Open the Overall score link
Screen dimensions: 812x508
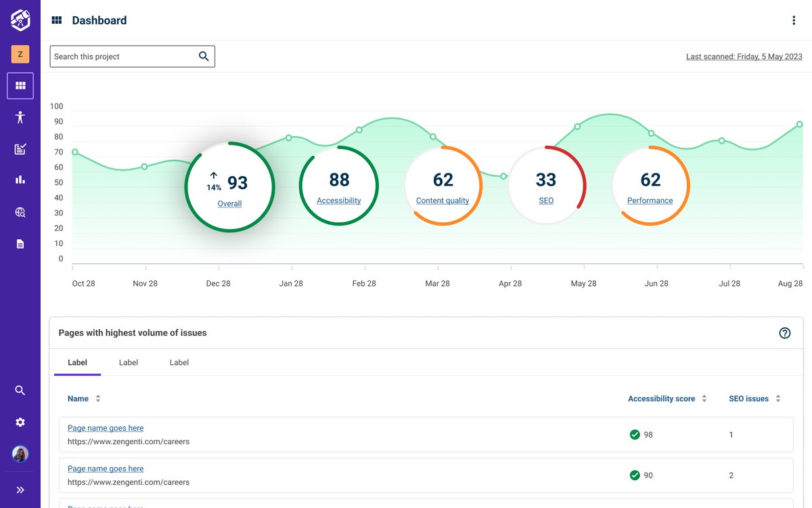229,204
